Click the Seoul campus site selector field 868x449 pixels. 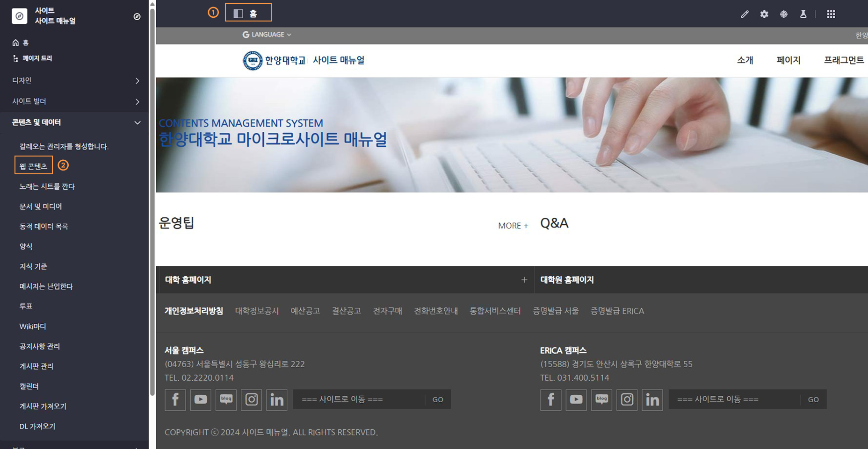(359, 399)
